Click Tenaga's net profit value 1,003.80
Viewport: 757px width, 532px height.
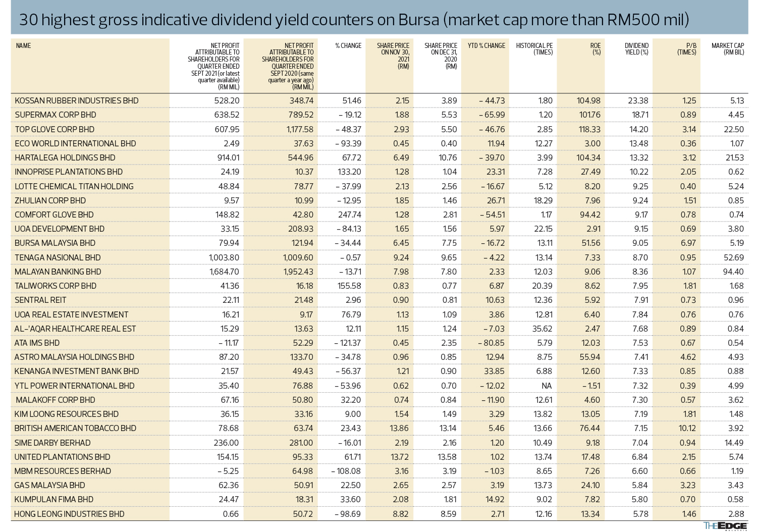pyautogui.click(x=224, y=257)
